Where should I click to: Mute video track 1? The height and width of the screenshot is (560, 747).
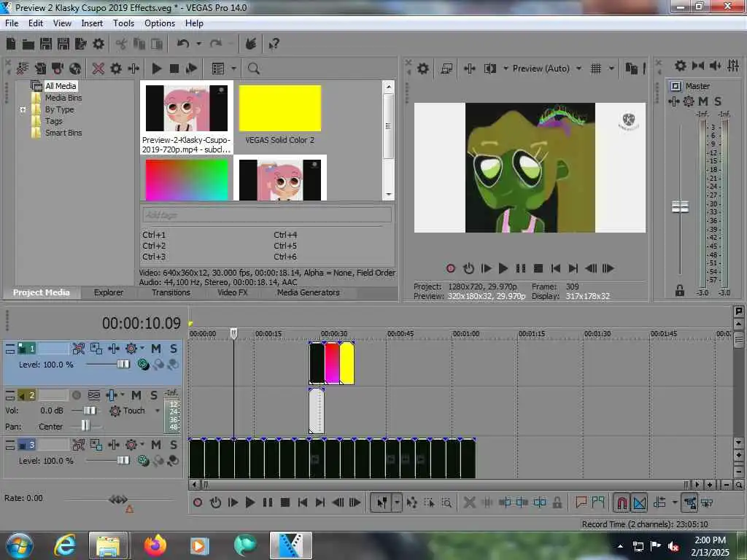[156, 349]
